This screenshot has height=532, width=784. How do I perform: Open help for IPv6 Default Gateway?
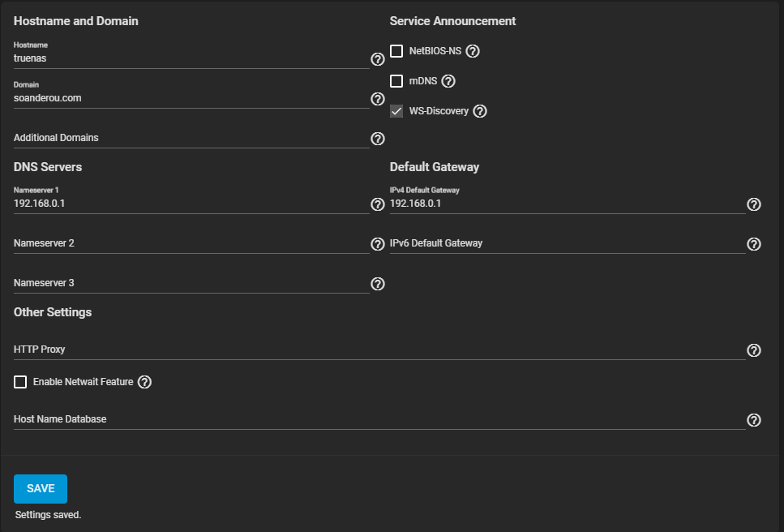click(753, 244)
